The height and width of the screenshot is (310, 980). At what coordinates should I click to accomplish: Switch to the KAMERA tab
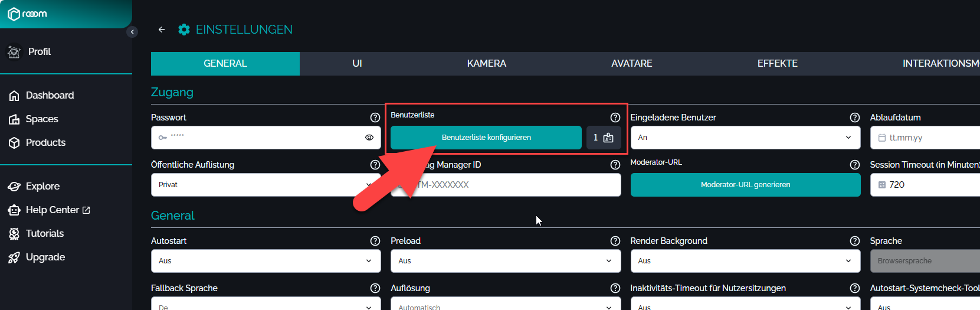point(486,64)
